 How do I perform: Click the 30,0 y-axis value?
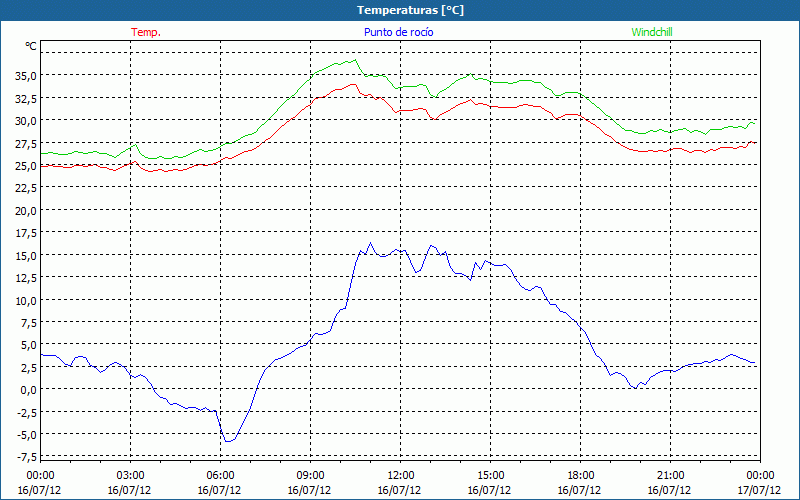point(27,120)
